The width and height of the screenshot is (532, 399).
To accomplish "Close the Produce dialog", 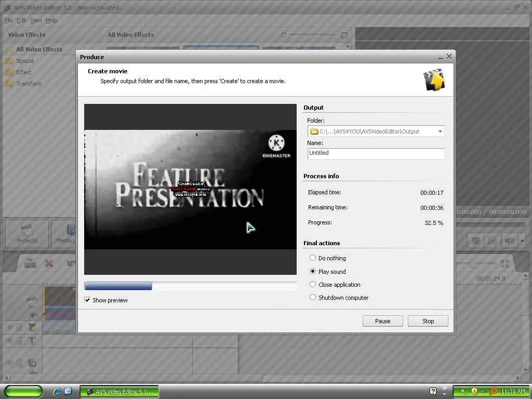I will click(449, 57).
